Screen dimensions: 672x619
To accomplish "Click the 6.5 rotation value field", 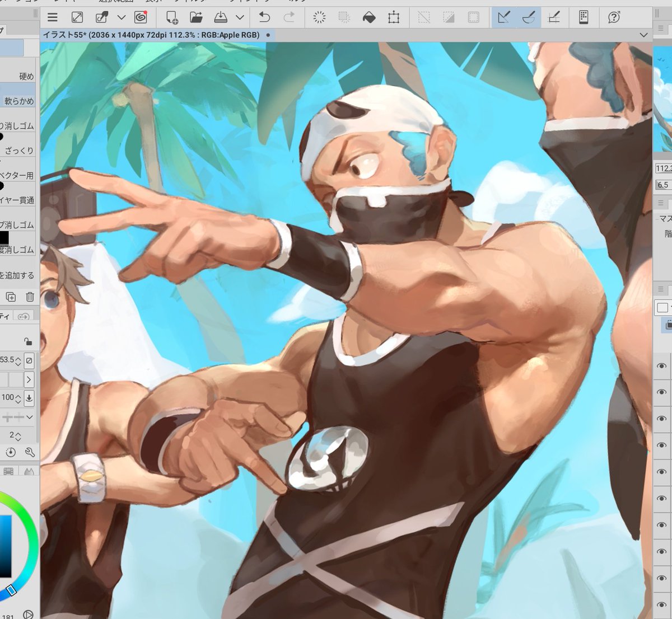I will click(x=664, y=185).
